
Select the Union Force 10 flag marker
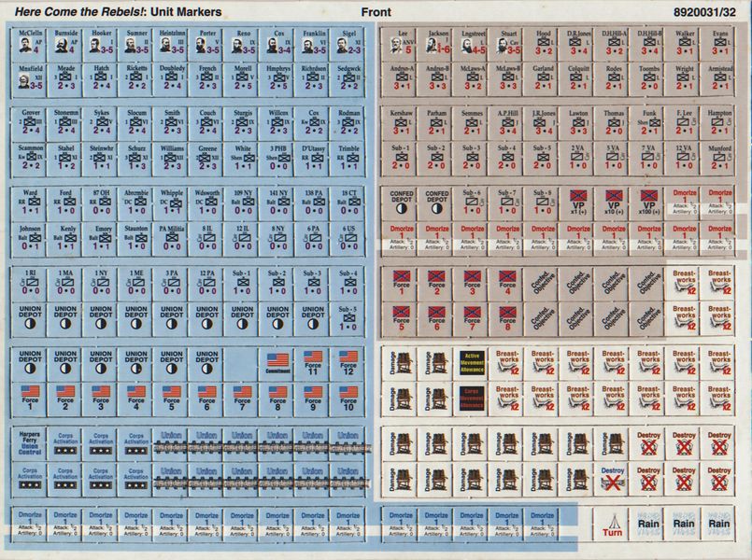tap(348, 399)
